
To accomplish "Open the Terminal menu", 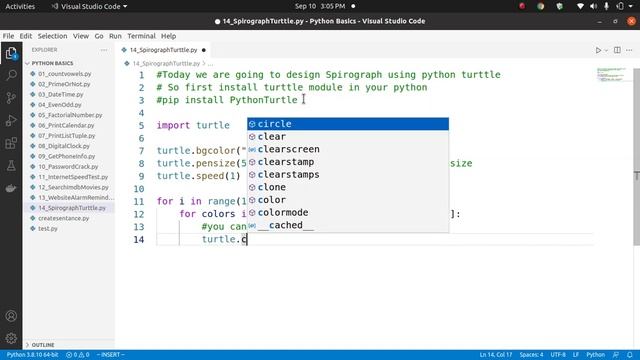I will point(141,36).
